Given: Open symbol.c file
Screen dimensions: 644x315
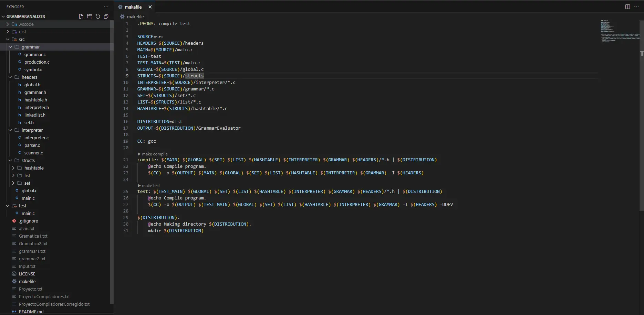Looking at the screenshot, I should (x=57, y=69).
